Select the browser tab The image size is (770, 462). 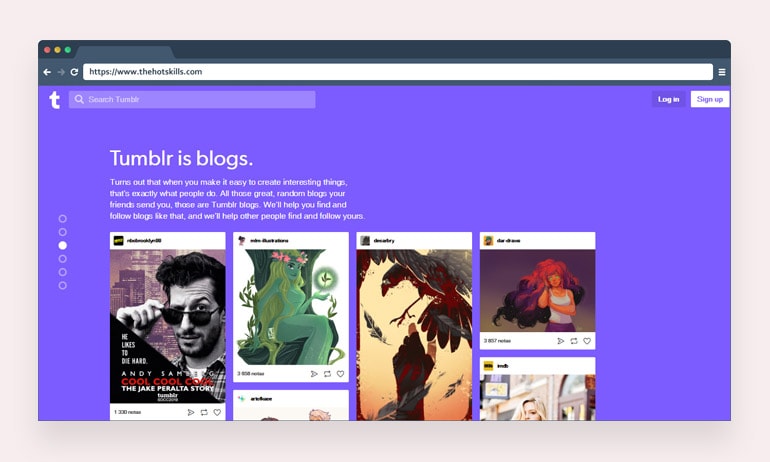point(125,52)
